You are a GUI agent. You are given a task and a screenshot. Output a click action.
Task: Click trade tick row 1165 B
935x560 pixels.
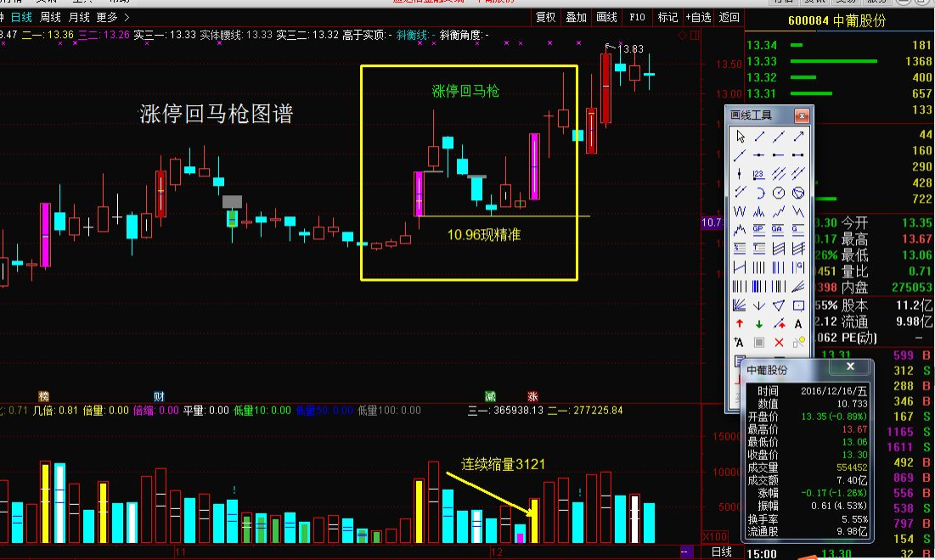click(x=910, y=431)
